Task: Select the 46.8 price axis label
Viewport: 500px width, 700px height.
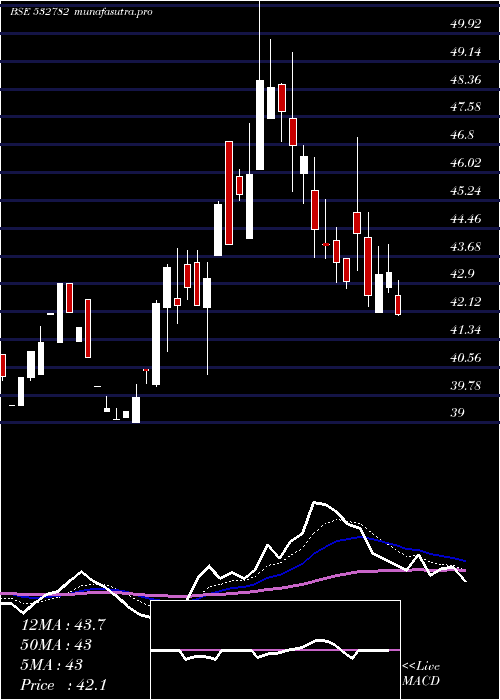Action: pyautogui.click(x=462, y=135)
